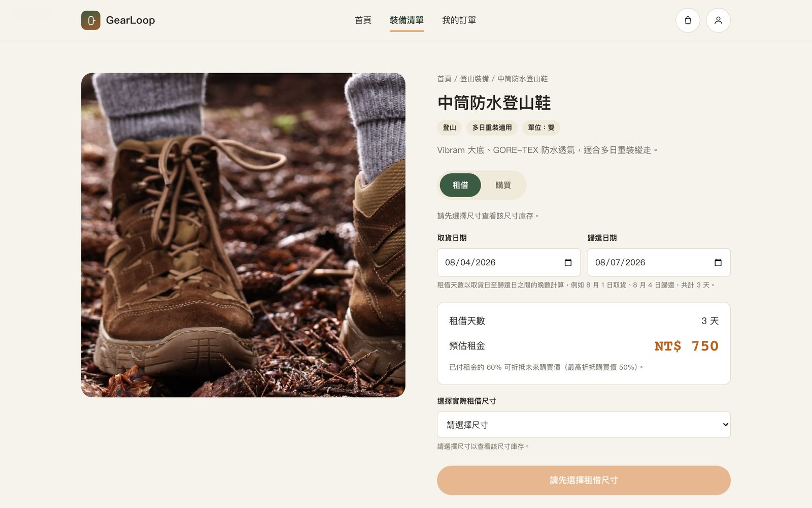
Task: Switch to 購買 mode
Action: pyautogui.click(x=503, y=185)
